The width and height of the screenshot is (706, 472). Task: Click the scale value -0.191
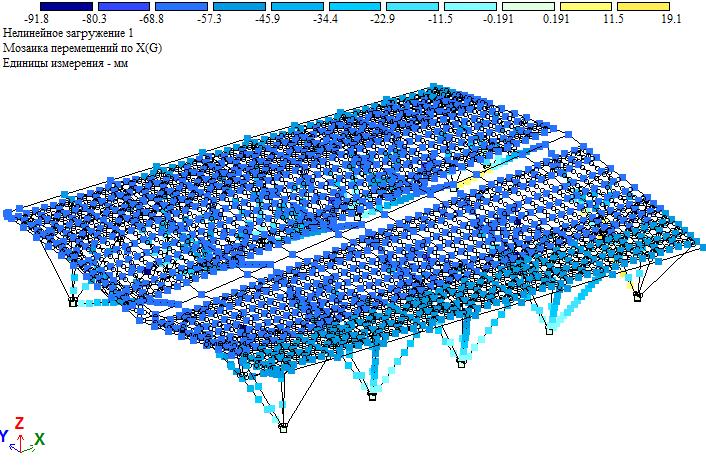point(498,19)
